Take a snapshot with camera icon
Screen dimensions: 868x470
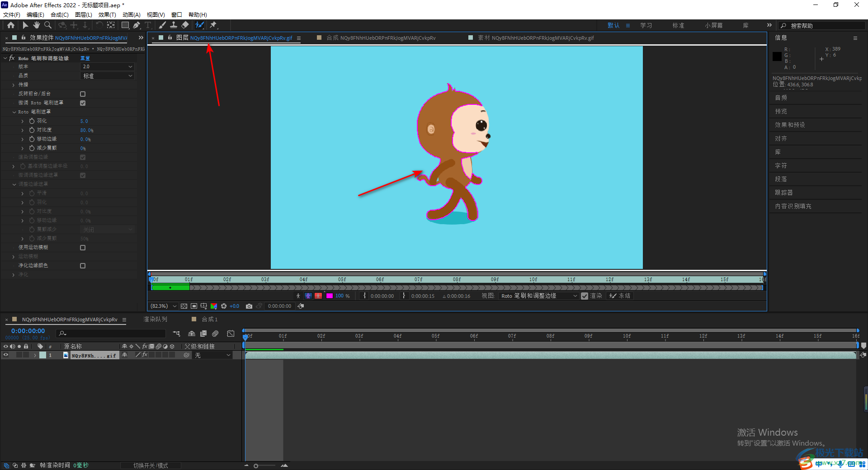coord(249,306)
